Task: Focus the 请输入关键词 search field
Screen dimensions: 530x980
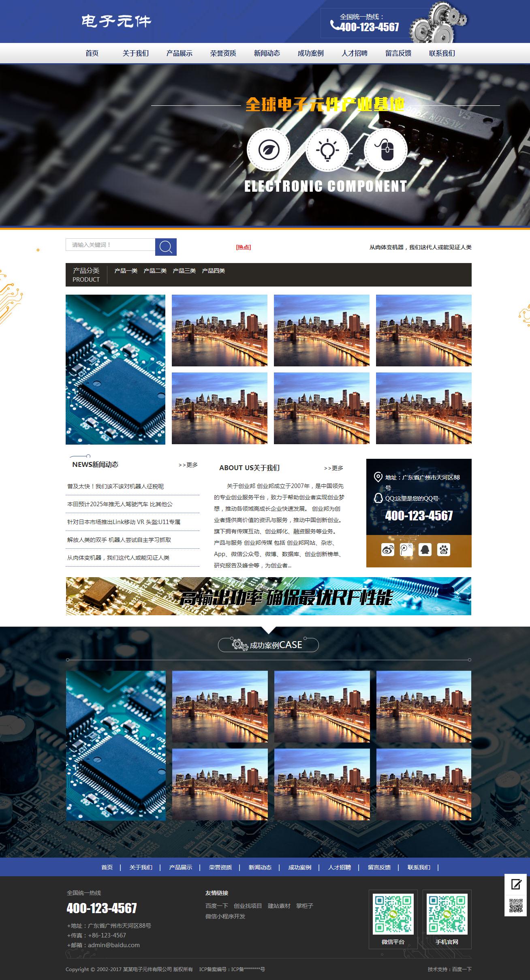Action: click(x=110, y=245)
